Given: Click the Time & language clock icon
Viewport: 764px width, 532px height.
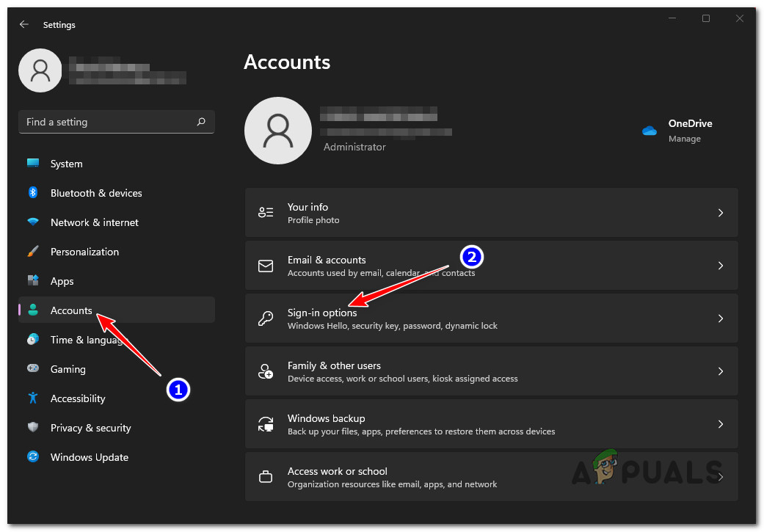Looking at the screenshot, I should 33,339.
